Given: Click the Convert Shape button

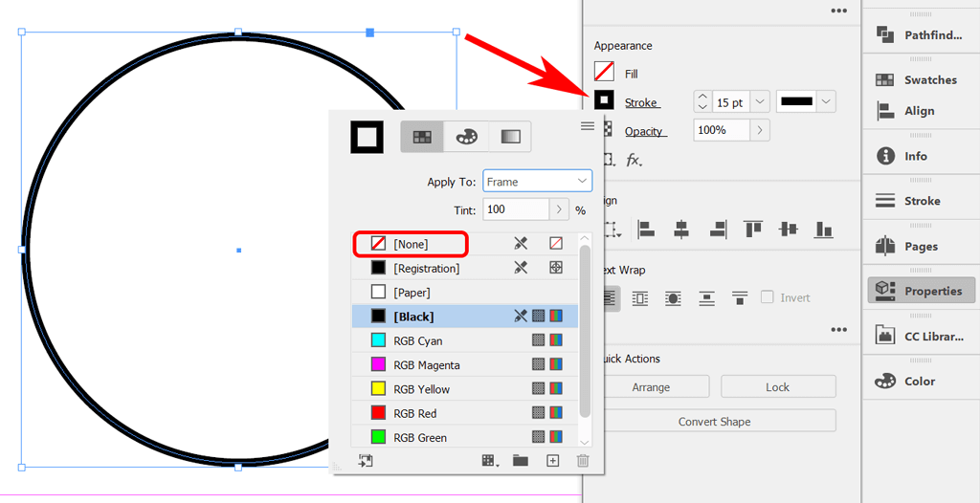Looking at the screenshot, I should click(714, 422).
